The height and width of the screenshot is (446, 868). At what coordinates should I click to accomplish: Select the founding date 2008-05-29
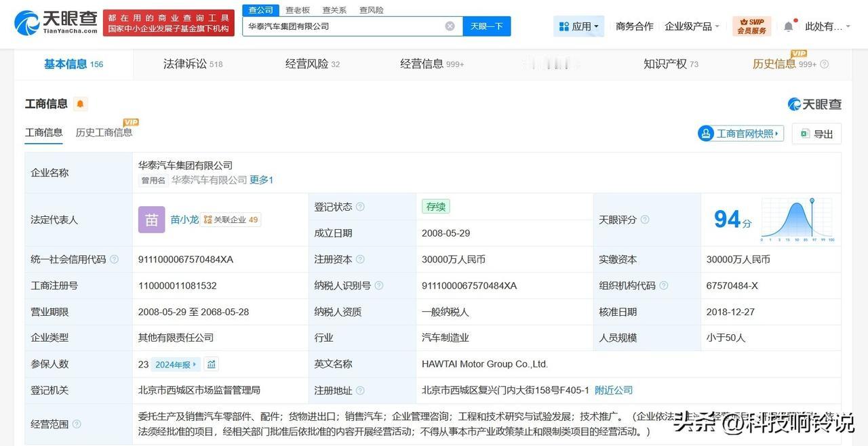446,233
